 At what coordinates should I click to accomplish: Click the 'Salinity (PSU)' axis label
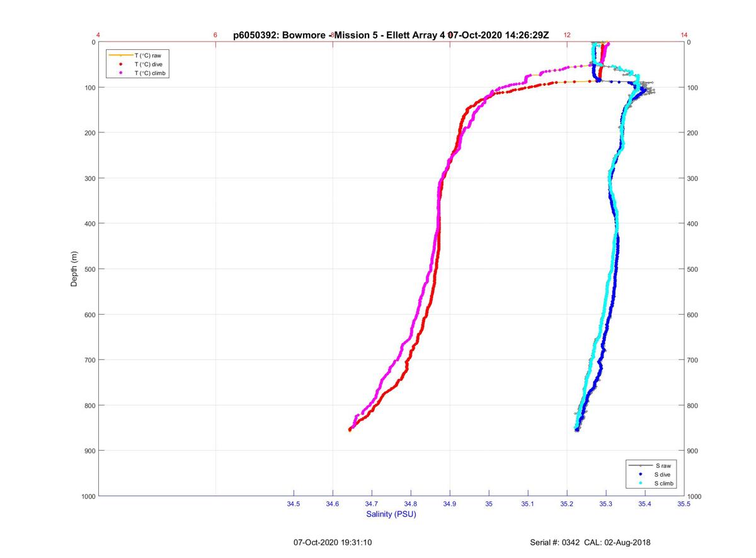point(391,514)
